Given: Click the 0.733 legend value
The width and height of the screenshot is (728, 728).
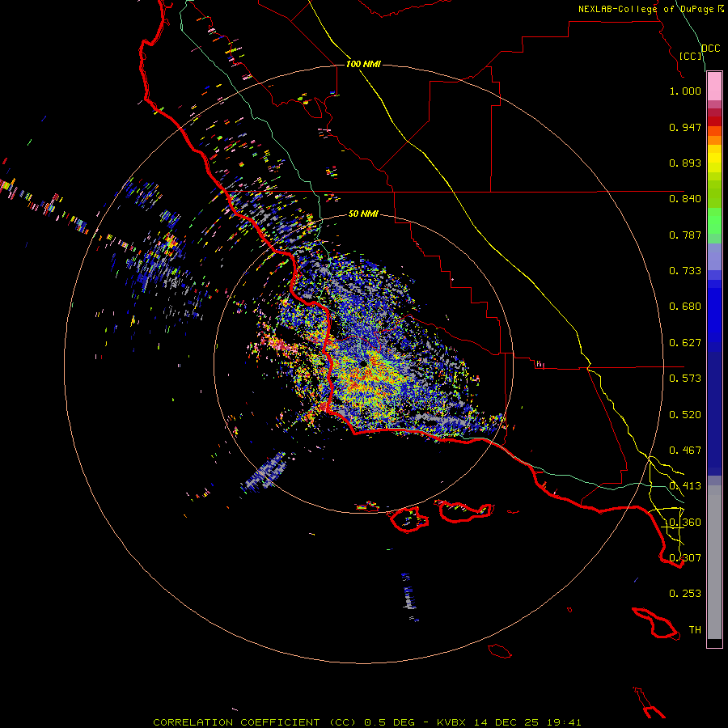Looking at the screenshot, I should point(685,271).
